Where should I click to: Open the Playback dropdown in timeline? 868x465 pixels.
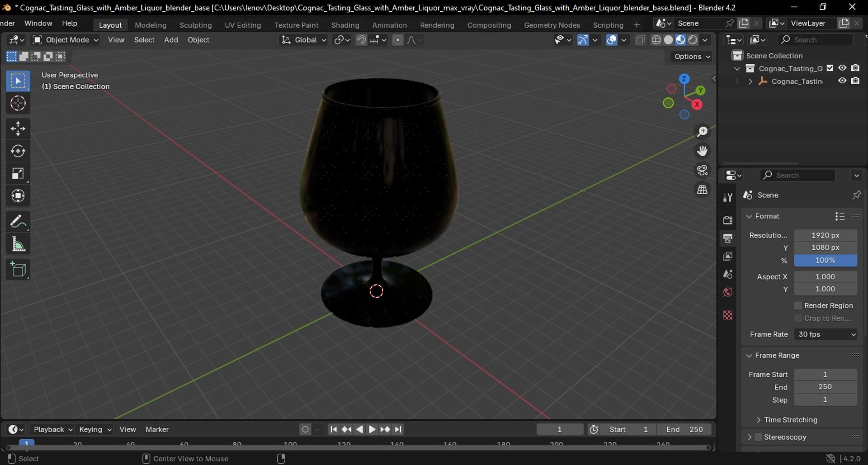click(x=53, y=429)
